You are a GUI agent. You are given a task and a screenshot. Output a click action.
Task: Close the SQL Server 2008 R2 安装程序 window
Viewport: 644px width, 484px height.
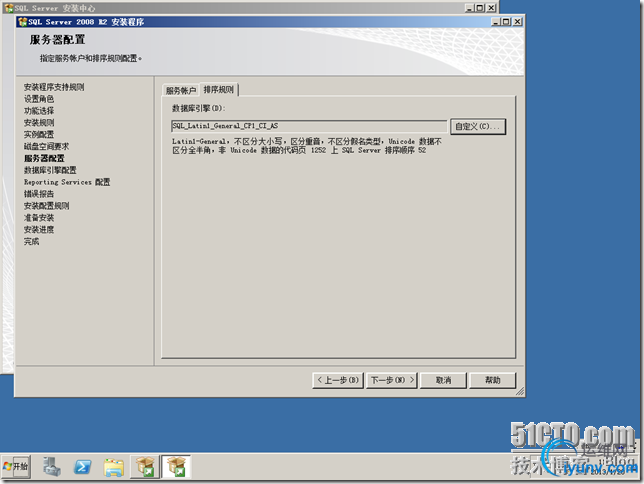pos(518,22)
